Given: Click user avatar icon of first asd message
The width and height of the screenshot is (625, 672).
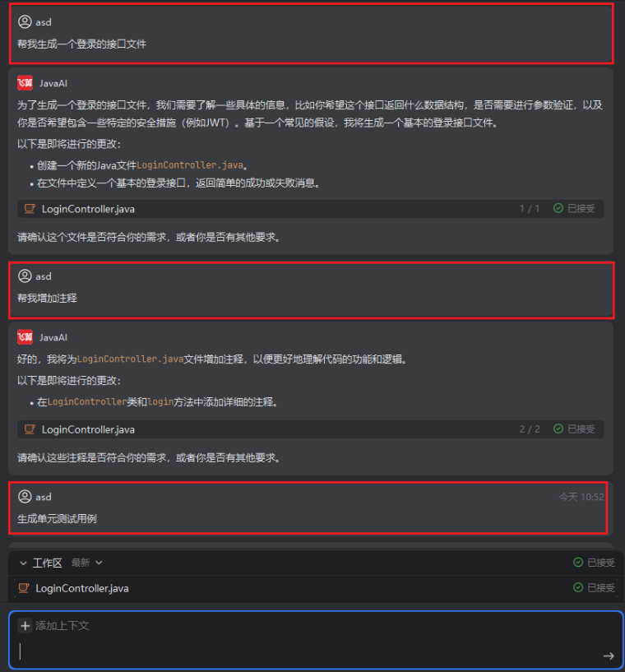Looking at the screenshot, I should (25, 22).
